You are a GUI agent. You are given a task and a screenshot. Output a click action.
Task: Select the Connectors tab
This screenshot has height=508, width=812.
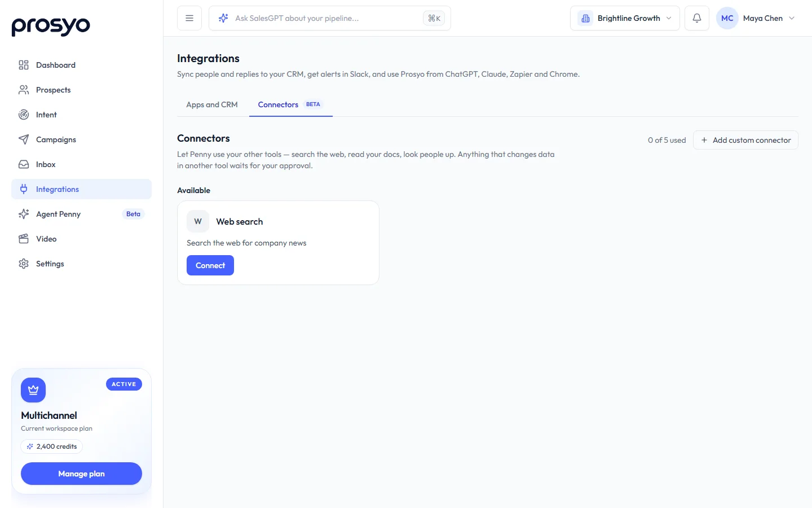[290, 104]
